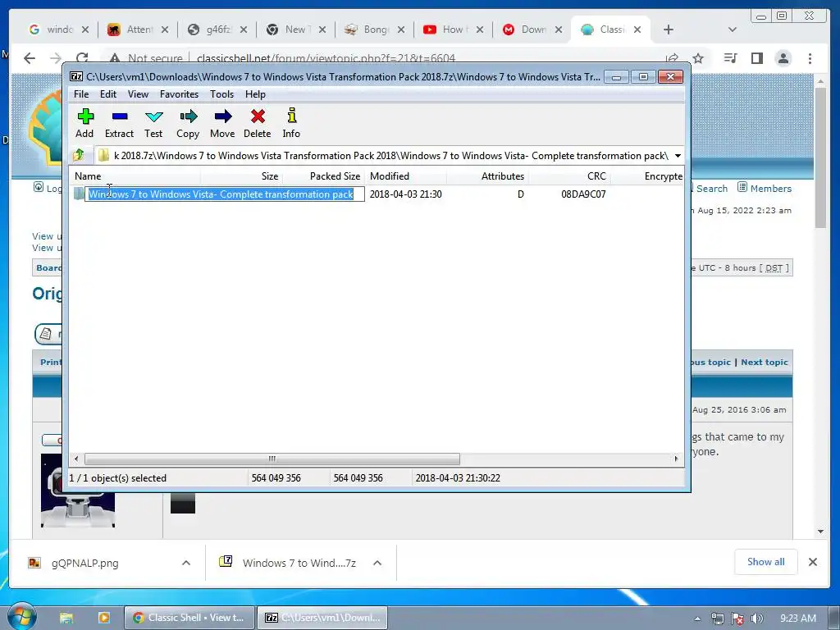Open the Favorites menu
This screenshot has width=840, height=630.
click(179, 94)
